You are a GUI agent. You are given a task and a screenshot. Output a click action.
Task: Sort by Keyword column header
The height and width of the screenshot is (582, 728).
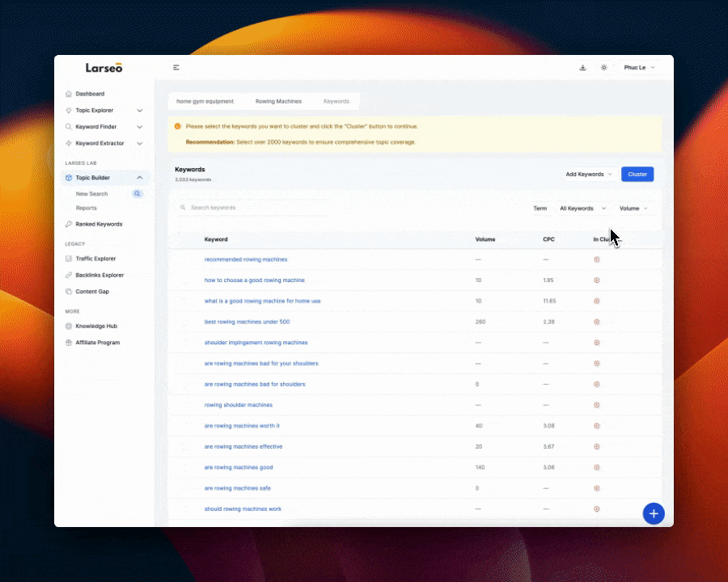pyautogui.click(x=216, y=239)
